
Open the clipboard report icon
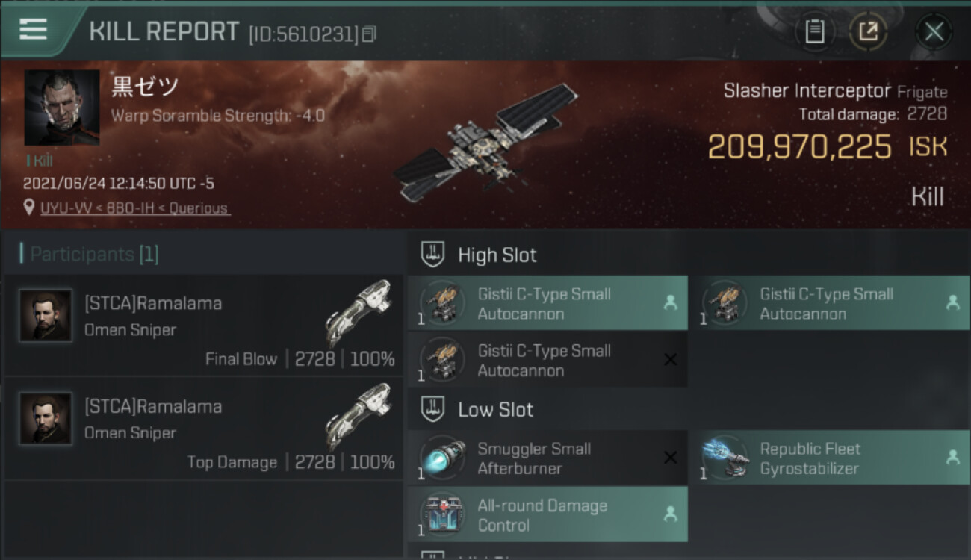tap(815, 31)
